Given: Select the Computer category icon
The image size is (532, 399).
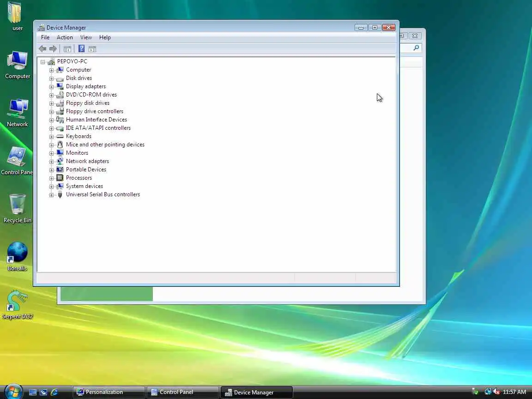Looking at the screenshot, I should coord(60,70).
